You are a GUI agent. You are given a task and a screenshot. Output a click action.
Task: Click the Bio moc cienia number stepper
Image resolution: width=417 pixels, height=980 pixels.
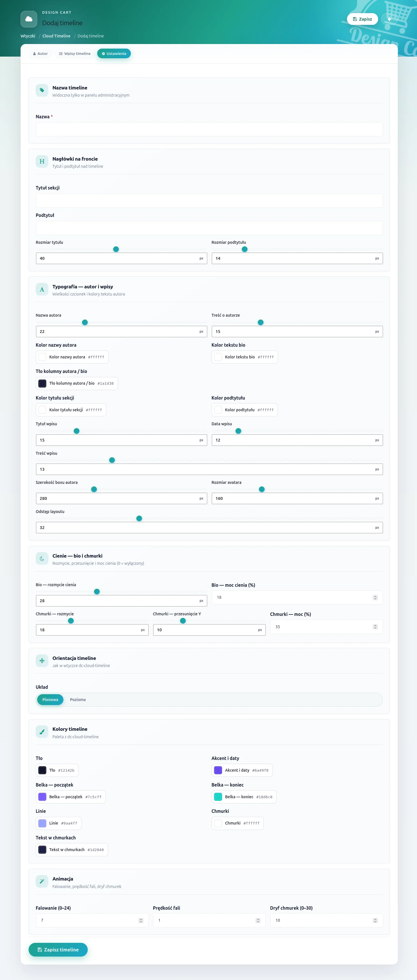[375, 597]
